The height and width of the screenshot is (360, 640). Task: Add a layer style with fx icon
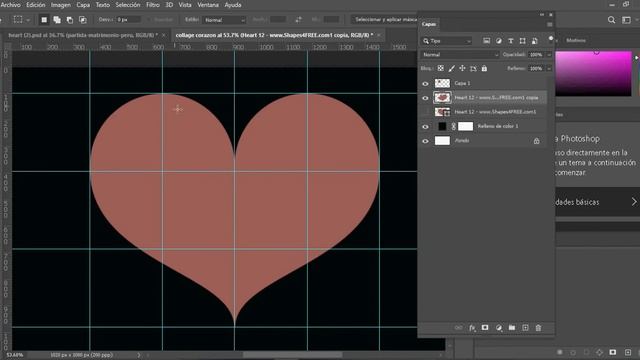[x=472, y=328]
